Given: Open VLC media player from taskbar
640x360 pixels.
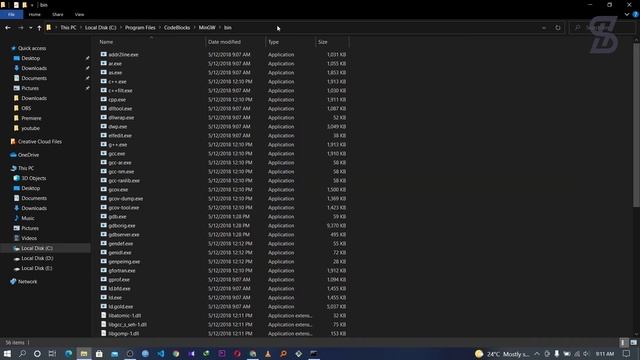Looking at the screenshot, I should [268, 353].
